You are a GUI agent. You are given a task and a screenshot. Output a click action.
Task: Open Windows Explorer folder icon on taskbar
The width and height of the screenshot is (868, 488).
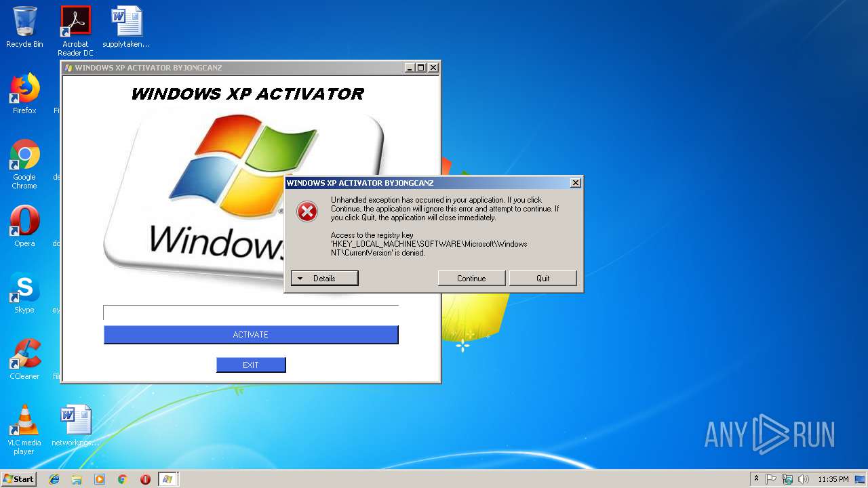click(77, 479)
